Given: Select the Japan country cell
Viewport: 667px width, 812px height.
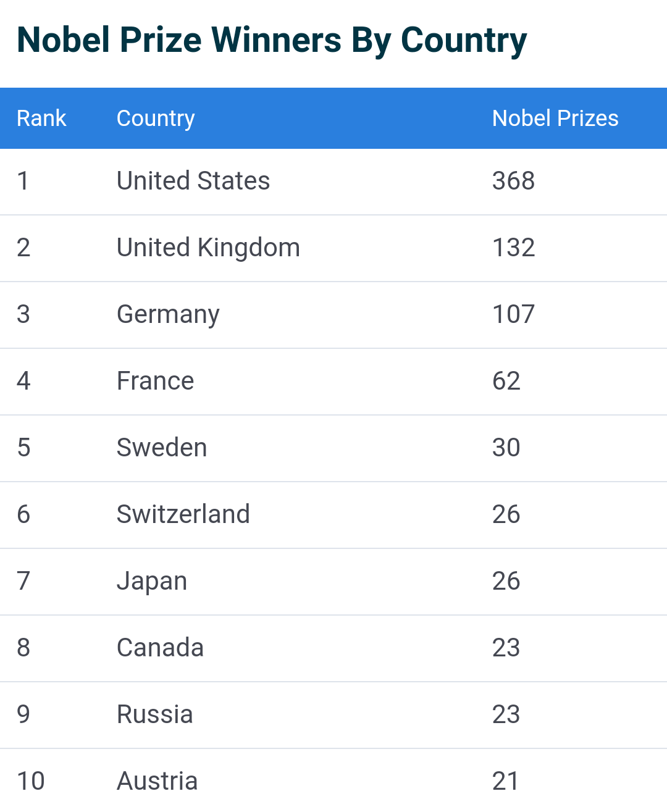Looking at the screenshot, I should click(152, 581).
